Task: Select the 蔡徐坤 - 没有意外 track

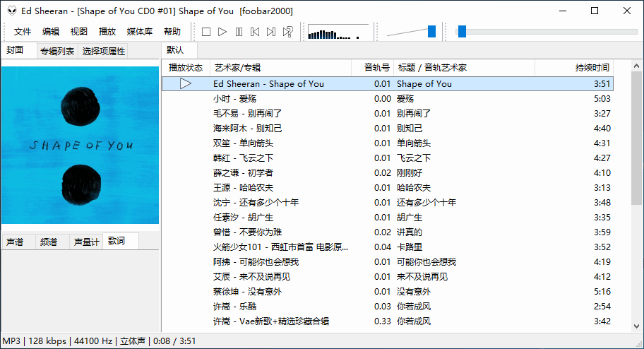Action: (388, 292)
